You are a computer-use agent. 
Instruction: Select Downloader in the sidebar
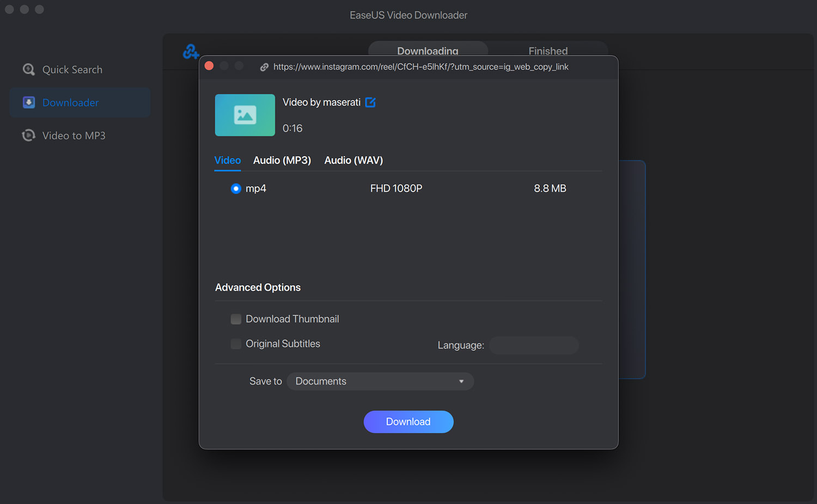coord(80,102)
